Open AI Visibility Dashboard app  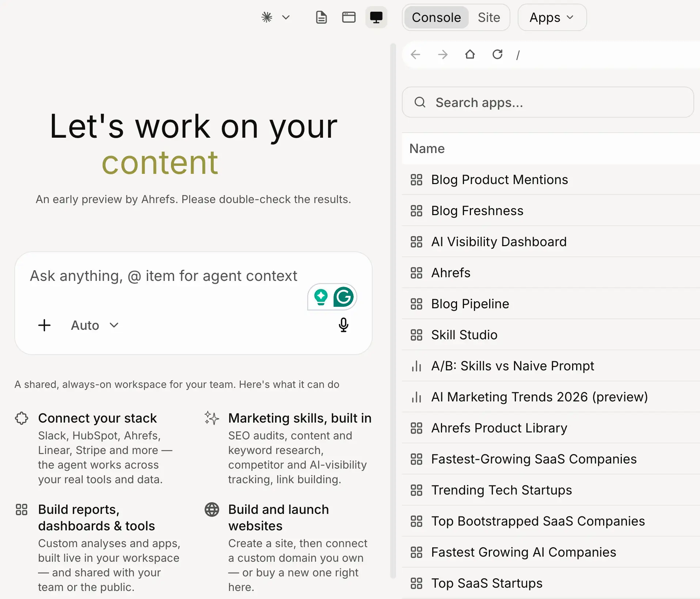pos(551,242)
